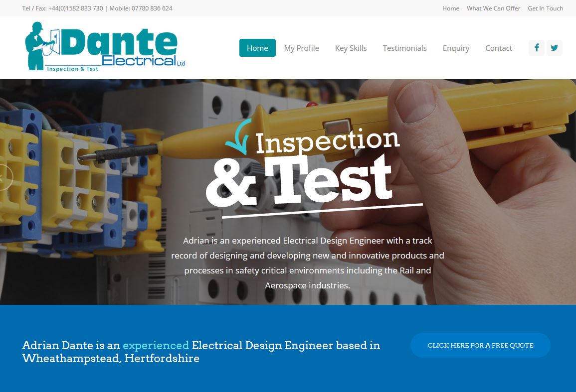
Task: Open the Enquiry page
Action: pos(456,48)
